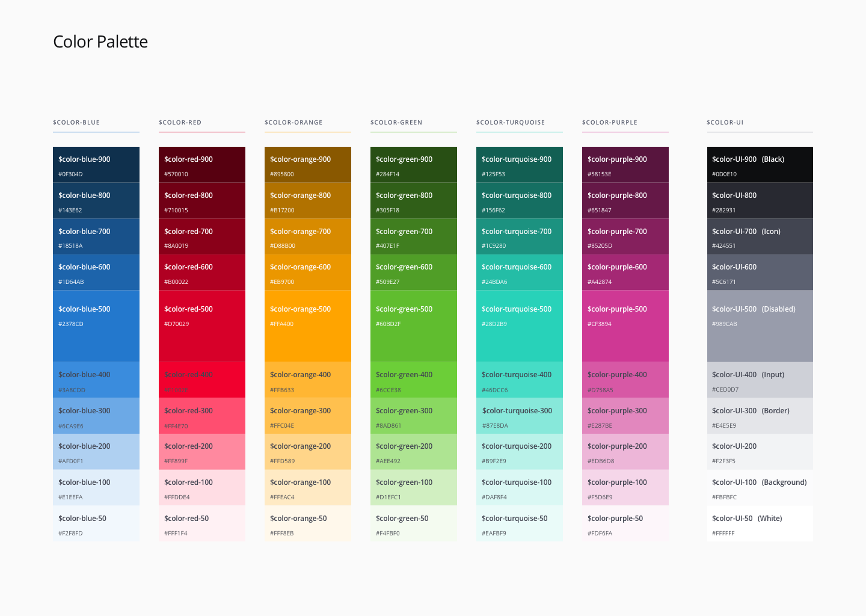
Task: Select the $color-UI-300 (Border) swatch
Action: 760,416
